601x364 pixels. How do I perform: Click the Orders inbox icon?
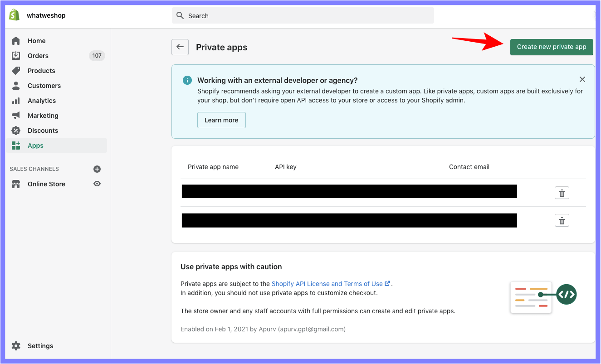click(x=16, y=56)
